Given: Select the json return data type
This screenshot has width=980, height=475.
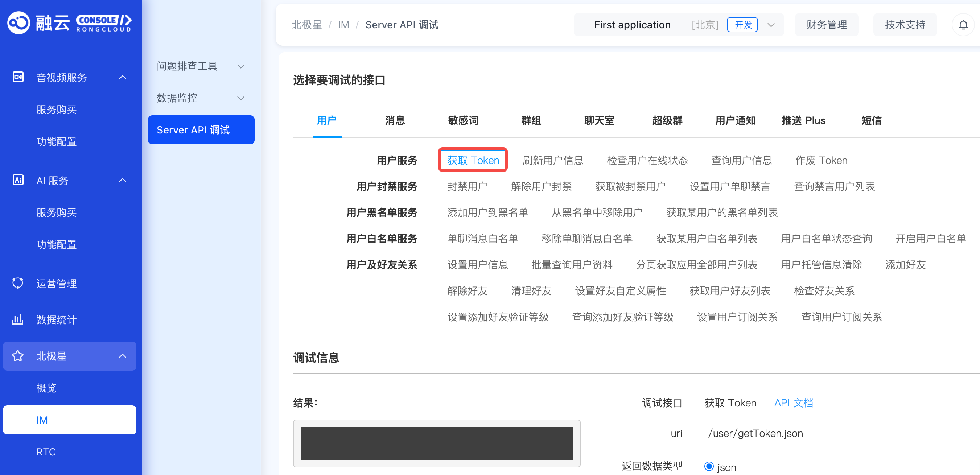Looking at the screenshot, I should [x=708, y=466].
